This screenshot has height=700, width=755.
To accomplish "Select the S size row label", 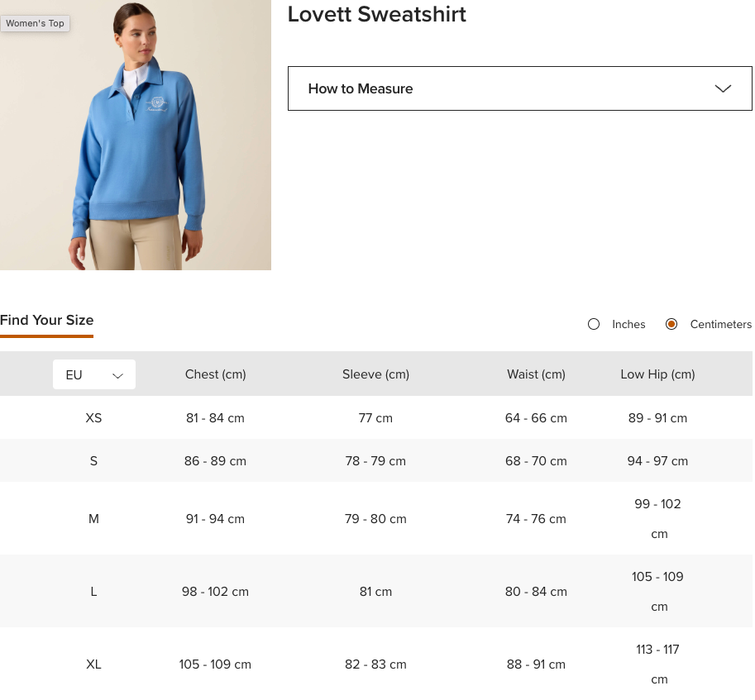I will coord(93,461).
